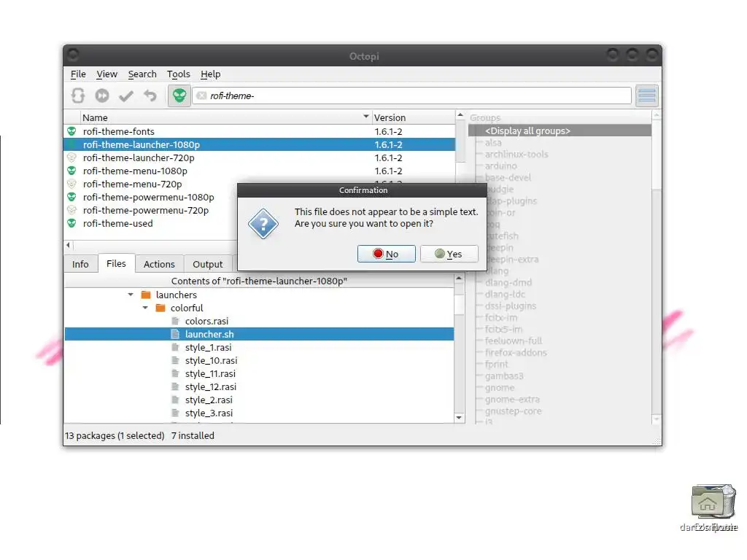This screenshot has height=560, width=747.
Task: Click the status icon of rofi-theme-powermenu-1080p
Action: point(71,197)
